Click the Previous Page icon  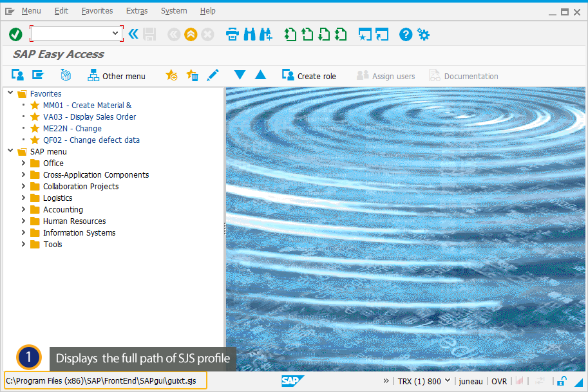tap(307, 35)
